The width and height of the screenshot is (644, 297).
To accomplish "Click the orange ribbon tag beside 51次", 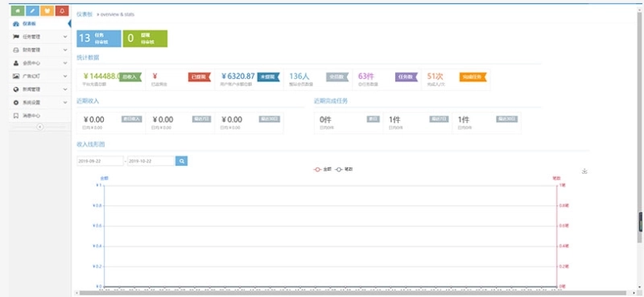I will point(473,76).
